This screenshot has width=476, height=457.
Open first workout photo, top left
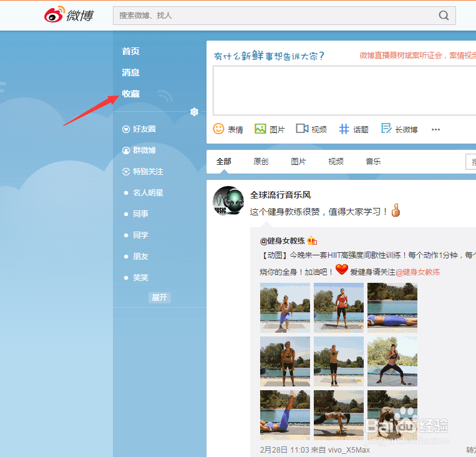coord(285,308)
